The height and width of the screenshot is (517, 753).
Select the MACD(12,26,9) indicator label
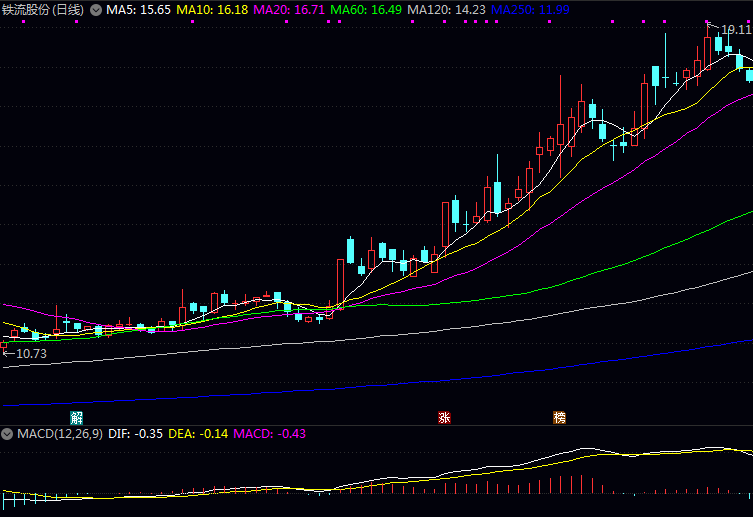pyautogui.click(x=58, y=434)
